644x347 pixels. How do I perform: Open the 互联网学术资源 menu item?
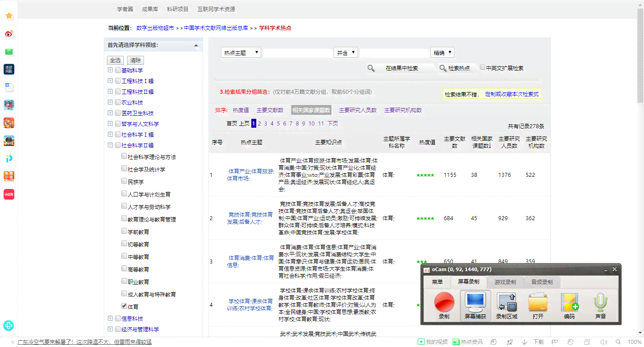point(216,9)
